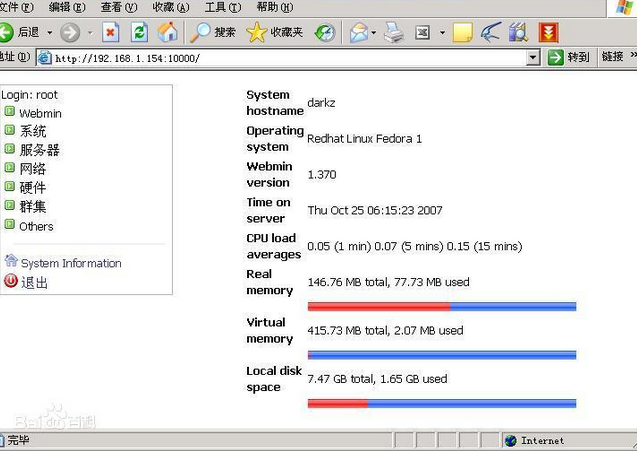Expand the Others category arrow
Viewport: 637px width, 451px height.
pos(10,224)
